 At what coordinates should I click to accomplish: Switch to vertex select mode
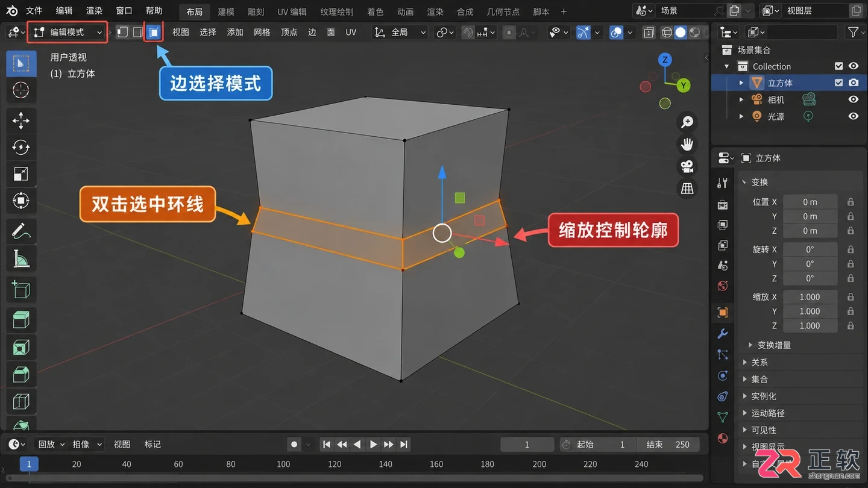coord(122,33)
